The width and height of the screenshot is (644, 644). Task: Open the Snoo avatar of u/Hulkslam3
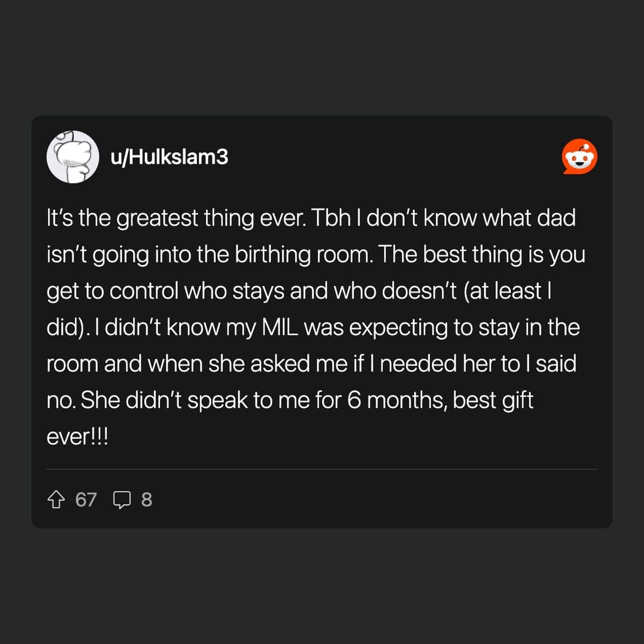pos(73,157)
